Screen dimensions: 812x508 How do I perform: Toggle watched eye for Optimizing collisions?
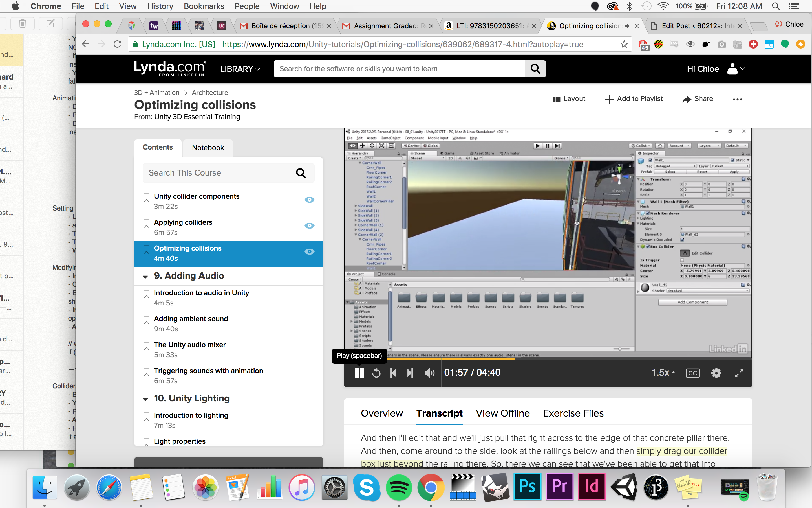[309, 252]
